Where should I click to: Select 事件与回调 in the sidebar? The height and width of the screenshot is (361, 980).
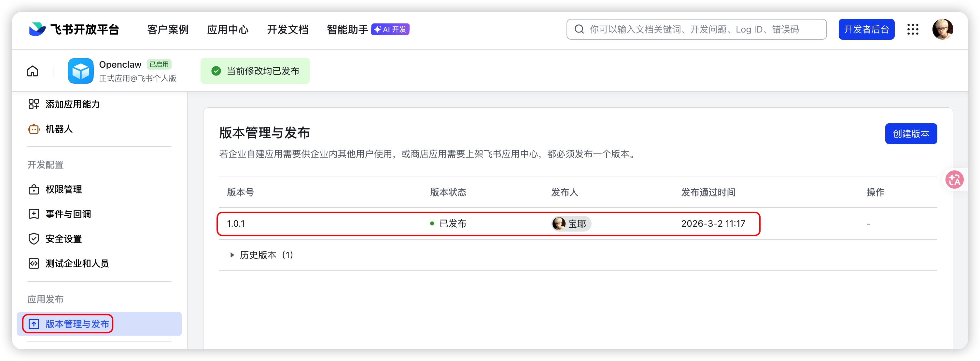(x=68, y=214)
